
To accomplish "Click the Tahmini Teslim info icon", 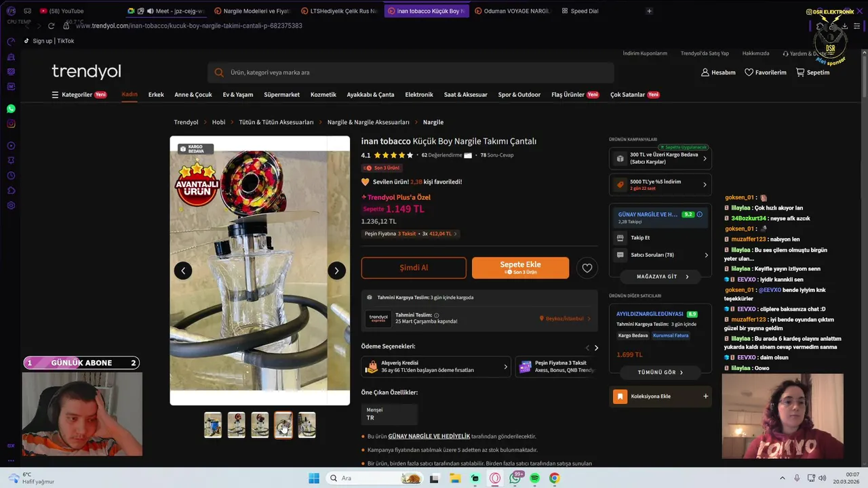I will pyautogui.click(x=436, y=315).
